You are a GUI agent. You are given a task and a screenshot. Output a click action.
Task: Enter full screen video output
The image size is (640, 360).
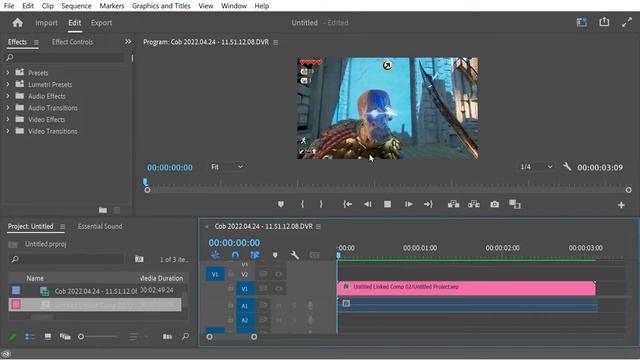pyautogui.click(x=627, y=22)
